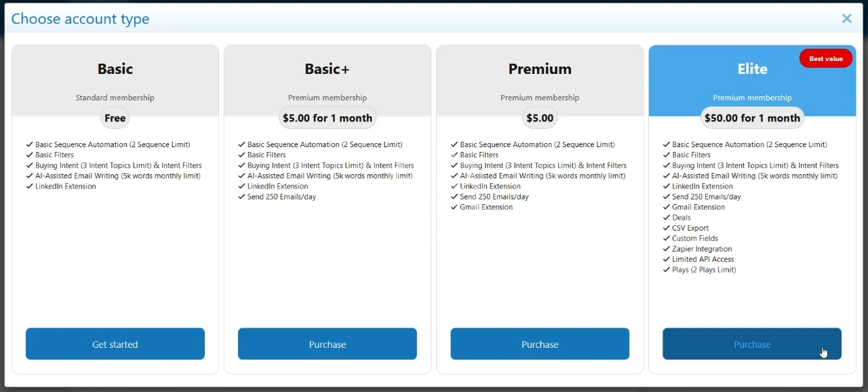Purchase the Elite plan
The height and width of the screenshot is (392, 868).
[752, 344]
